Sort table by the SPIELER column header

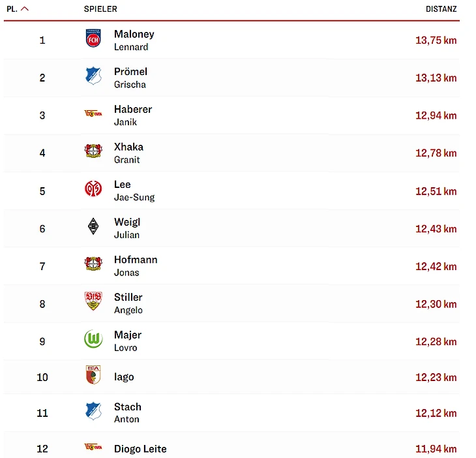[x=100, y=9]
